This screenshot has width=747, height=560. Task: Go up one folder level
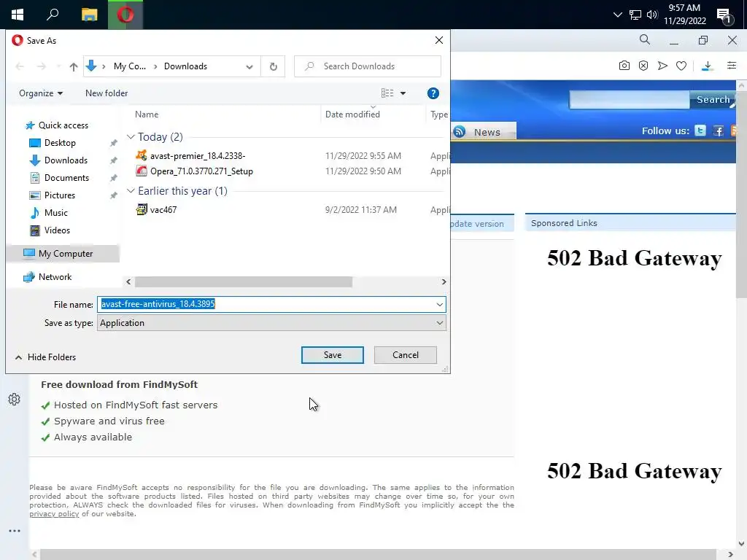point(74,66)
